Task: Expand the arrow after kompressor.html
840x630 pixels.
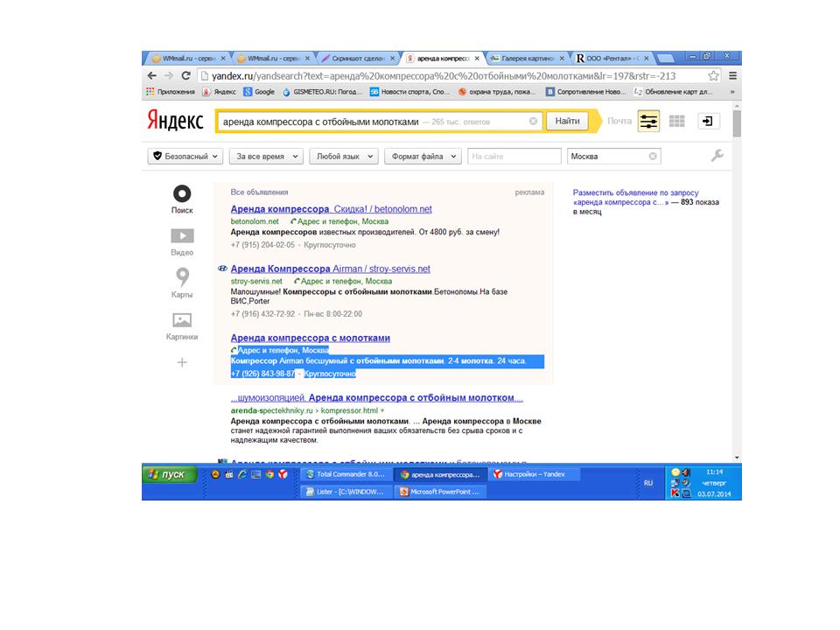Action: click(382, 411)
